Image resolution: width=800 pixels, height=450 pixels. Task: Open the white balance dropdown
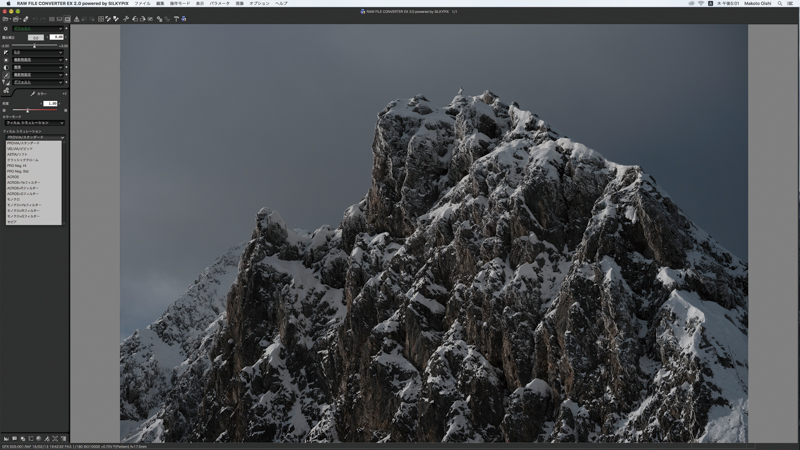[38, 60]
